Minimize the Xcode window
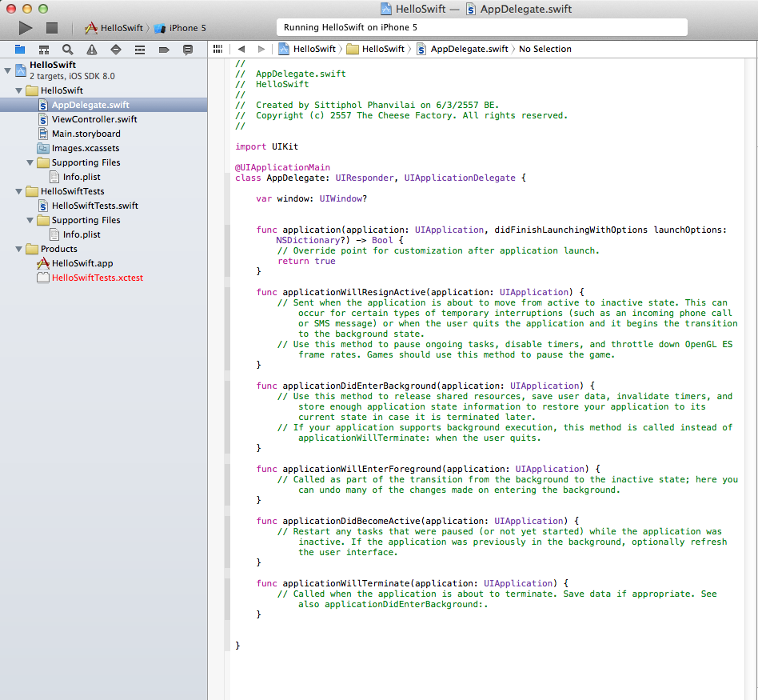 point(27,9)
